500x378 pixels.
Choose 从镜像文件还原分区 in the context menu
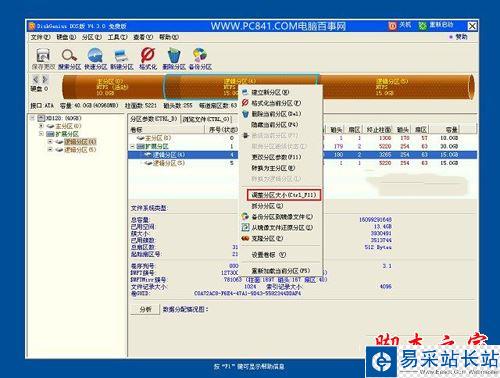(282, 228)
